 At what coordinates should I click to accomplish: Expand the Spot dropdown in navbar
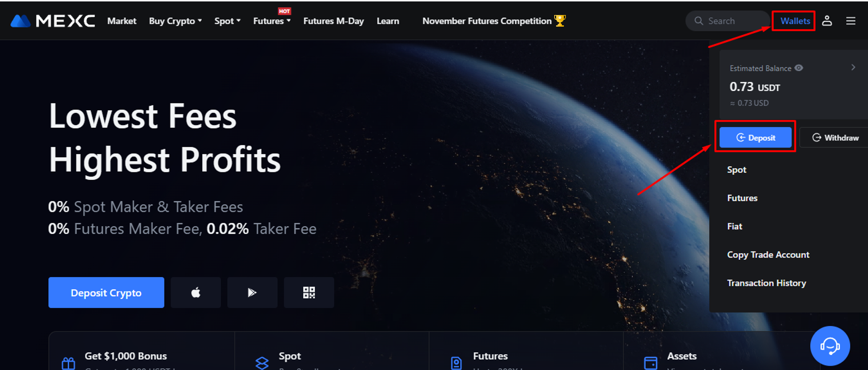coord(227,21)
